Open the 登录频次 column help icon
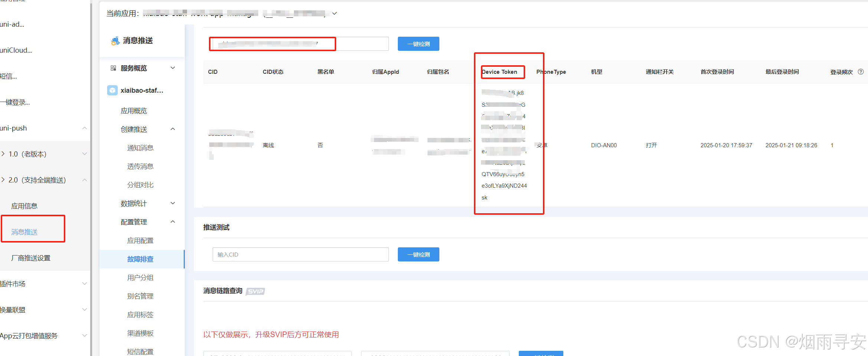Screen dimensions: 868x356 (861, 72)
